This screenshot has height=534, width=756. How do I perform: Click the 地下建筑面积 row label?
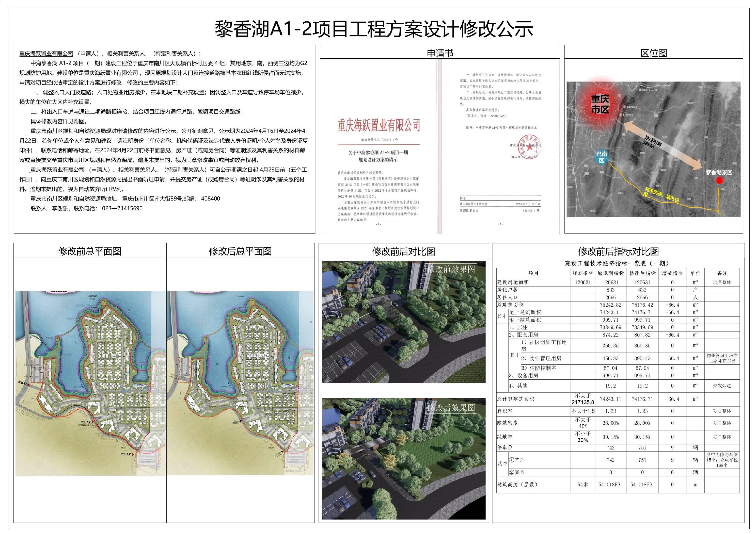[x=525, y=320]
